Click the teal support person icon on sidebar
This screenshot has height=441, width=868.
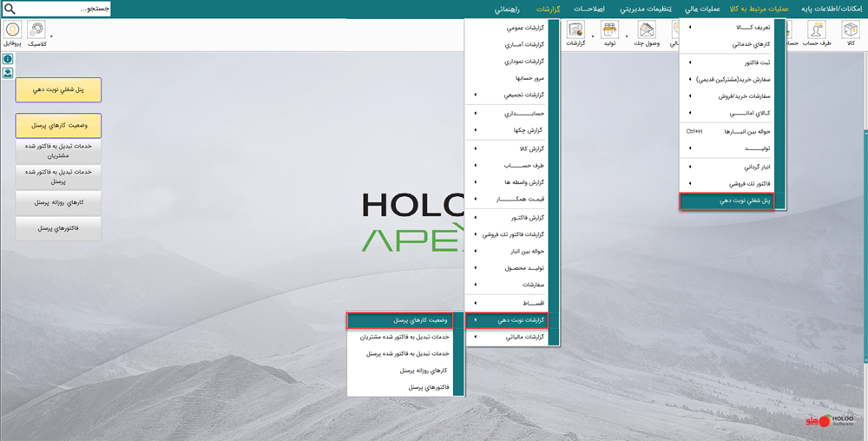pos(8,72)
